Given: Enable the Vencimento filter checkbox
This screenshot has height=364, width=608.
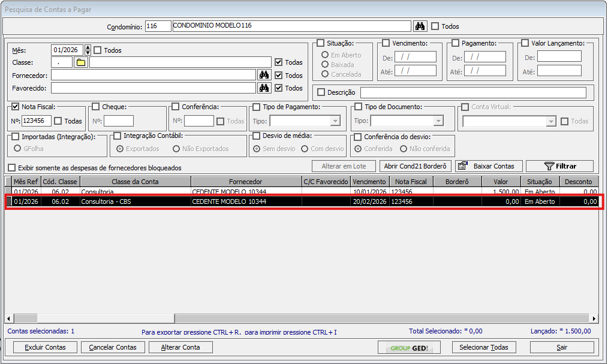Looking at the screenshot, I should (x=386, y=43).
